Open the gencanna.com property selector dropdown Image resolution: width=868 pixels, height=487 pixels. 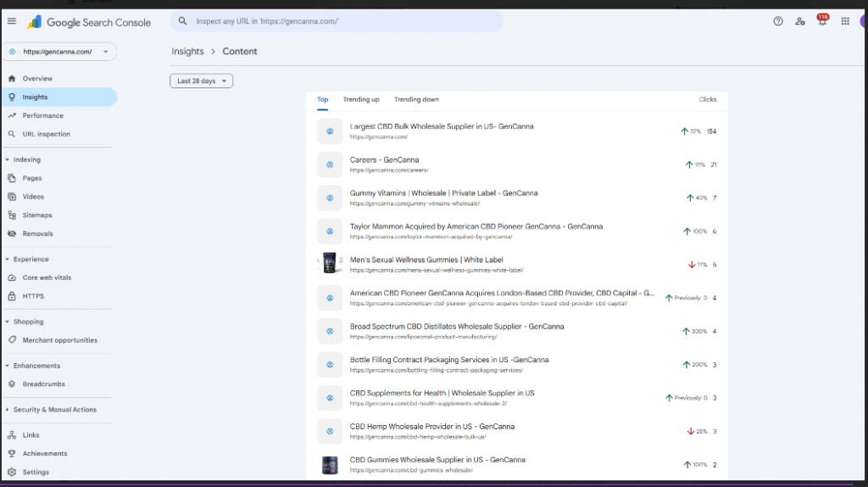(x=58, y=52)
